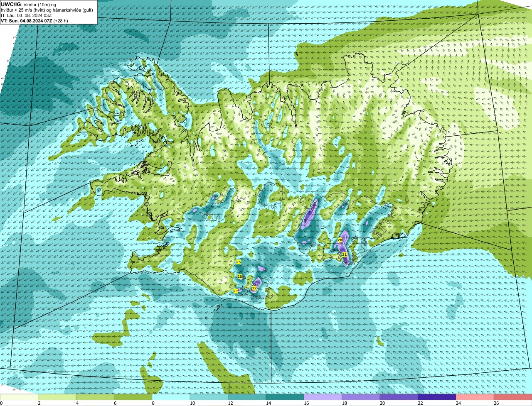Image resolution: width=532 pixels, height=406 pixels.
Task: Pick the 6–8 m/s olive green scale swatch
Action: pos(133,397)
